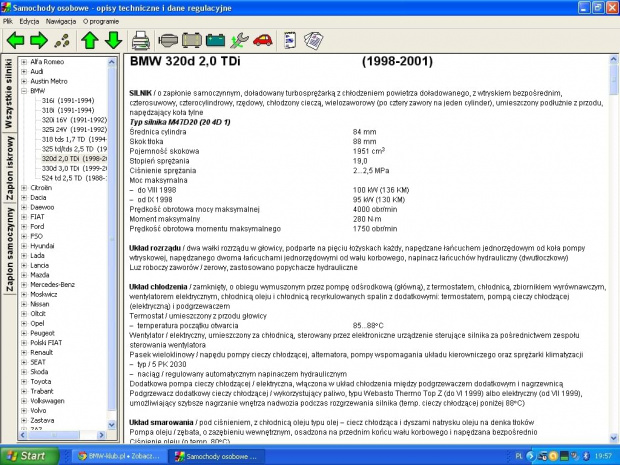Click tree panel scroll-up arrow
The image size is (620, 465).
(112, 62)
